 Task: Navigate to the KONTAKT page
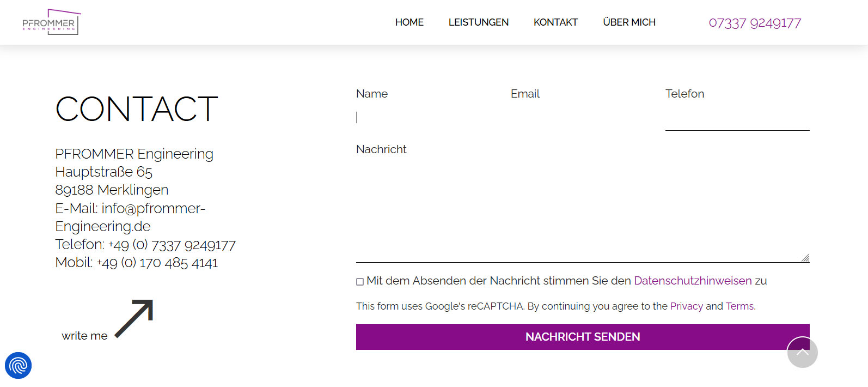pos(555,22)
